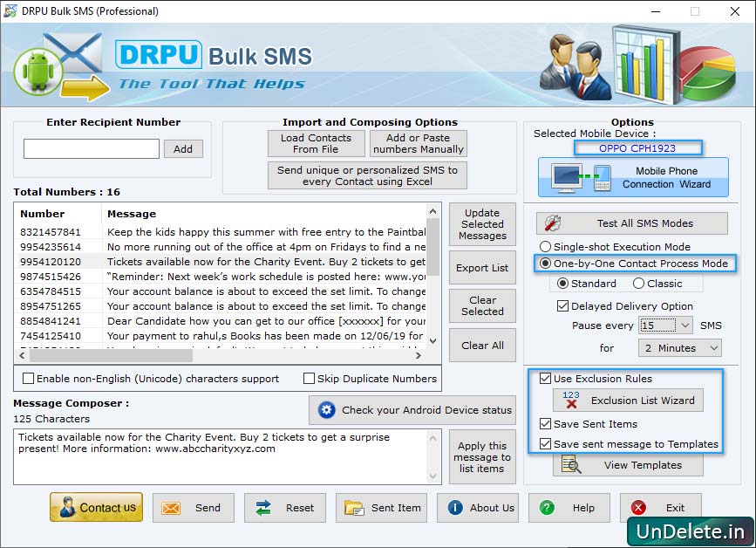The width and height of the screenshot is (756, 548).
Task: Click the list horizontal scroll left arrow
Action: 22,355
